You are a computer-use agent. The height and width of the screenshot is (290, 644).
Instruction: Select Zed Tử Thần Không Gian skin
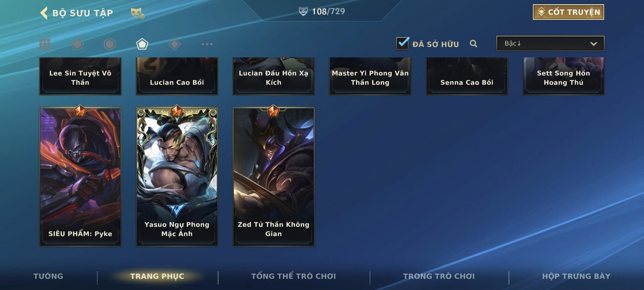(x=274, y=176)
